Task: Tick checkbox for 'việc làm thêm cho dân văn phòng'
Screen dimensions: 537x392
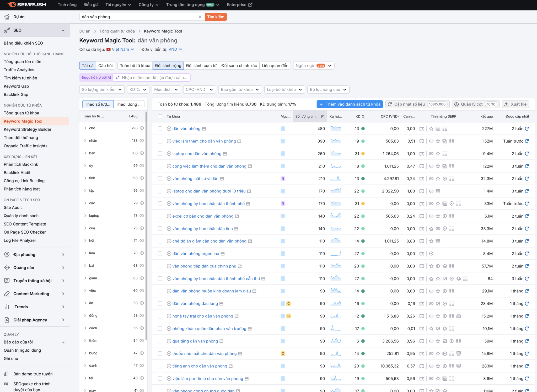Action: point(160,141)
